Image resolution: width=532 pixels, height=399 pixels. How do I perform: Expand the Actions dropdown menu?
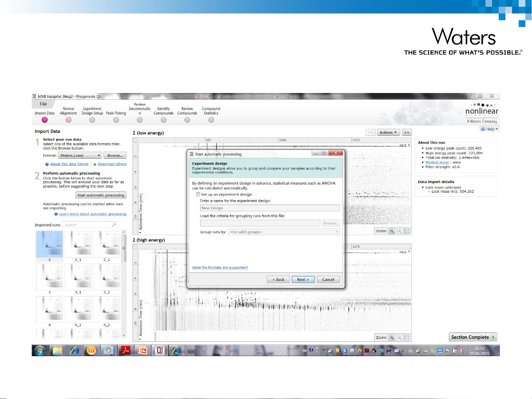388,133
